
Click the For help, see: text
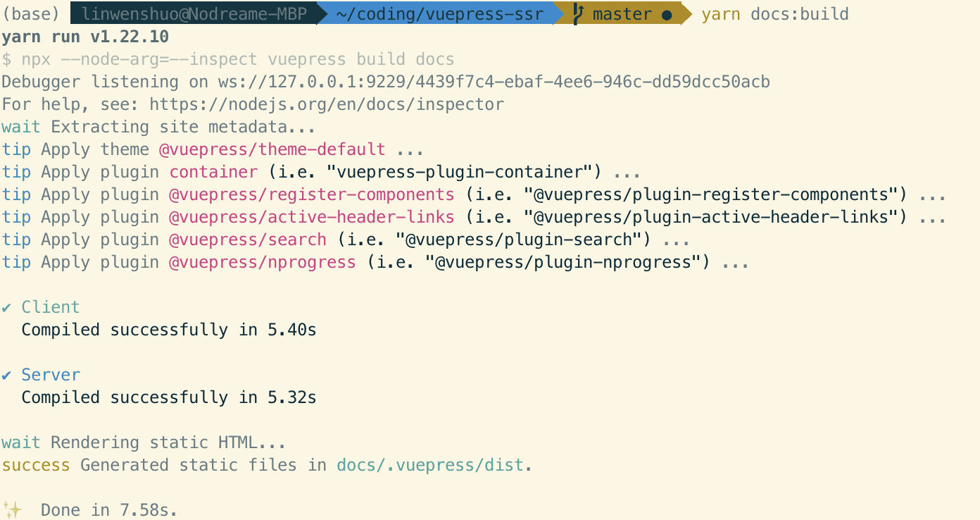(70, 104)
